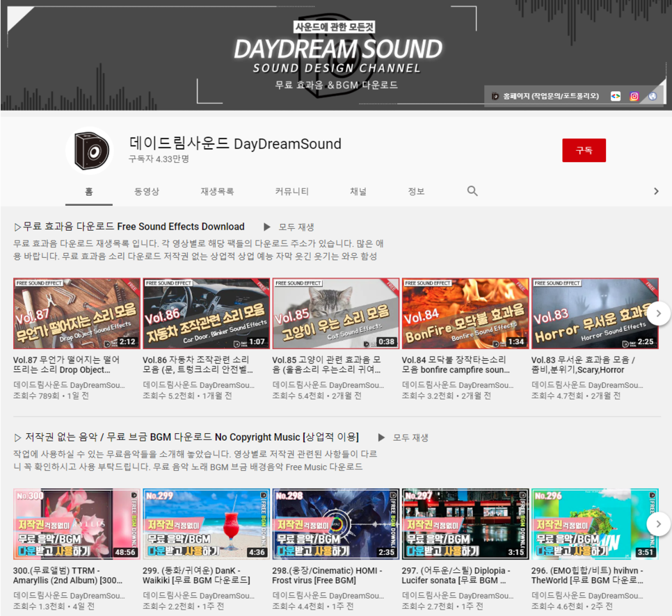672x616 pixels.
Task: Click video title Vol.85 고양이 관련 효과음
Action: [326, 364]
